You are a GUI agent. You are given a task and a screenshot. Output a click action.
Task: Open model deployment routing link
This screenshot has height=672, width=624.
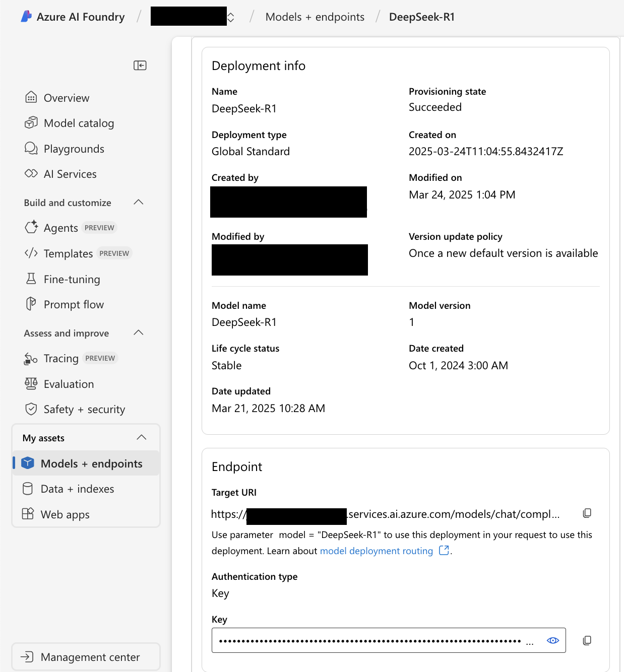click(x=377, y=551)
